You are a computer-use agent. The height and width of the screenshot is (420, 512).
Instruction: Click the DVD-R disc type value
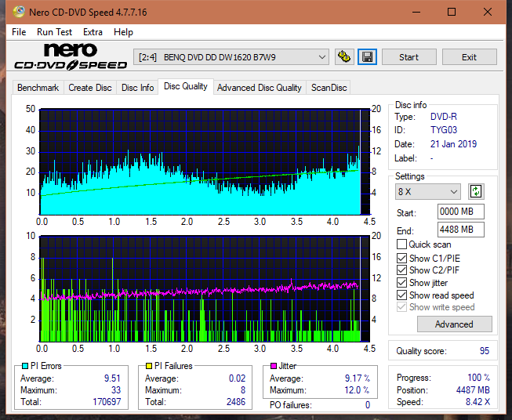[444, 117]
